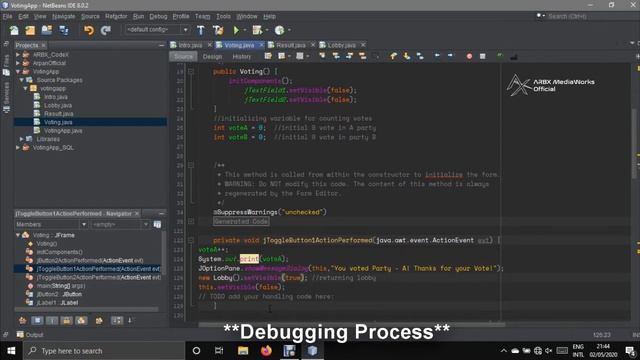Select VotingApp.java in Projects tree
The width and height of the screenshot is (640, 360).
[63, 131]
